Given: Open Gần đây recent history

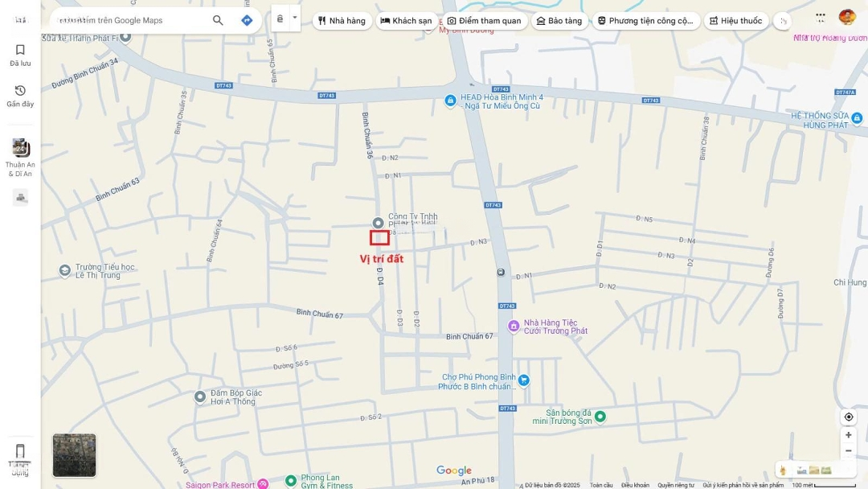Looking at the screenshot, I should (20, 96).
